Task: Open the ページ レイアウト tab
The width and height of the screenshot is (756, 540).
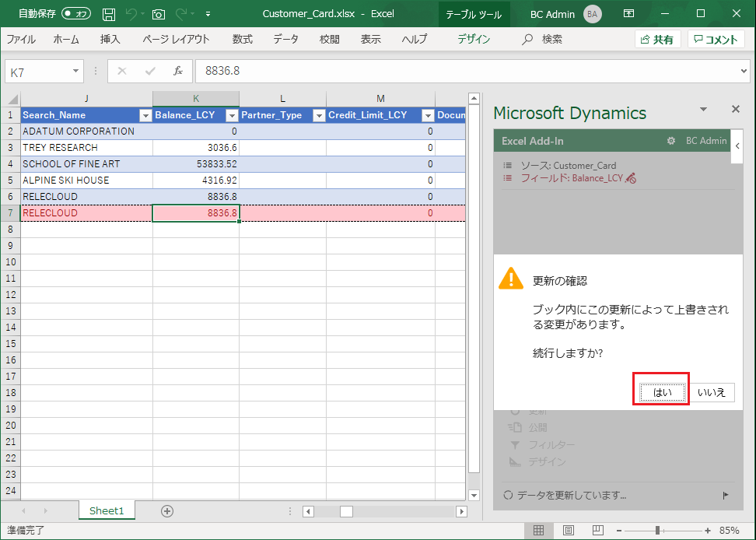Action: pyautogui.click(x=176, y=40)
